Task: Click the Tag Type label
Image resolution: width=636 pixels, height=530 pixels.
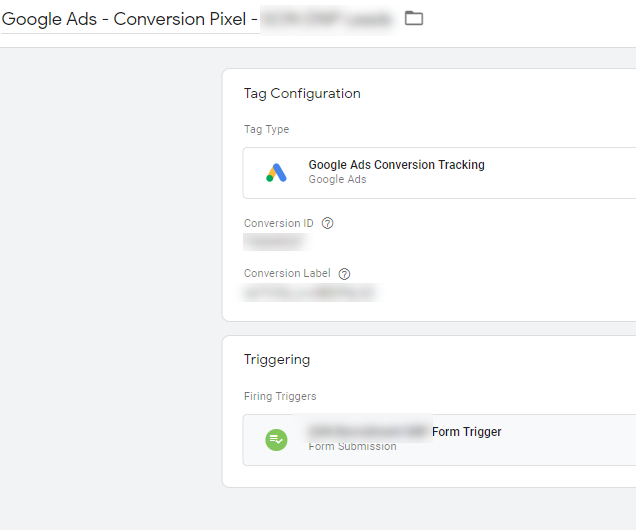Action: pos(266,129)
